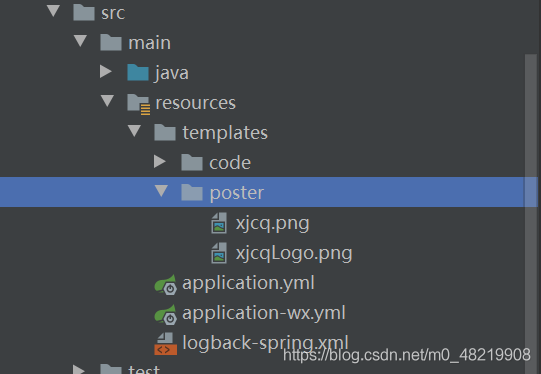
Task: Click the blue java source folder icon
Action: tap(138, 72)
